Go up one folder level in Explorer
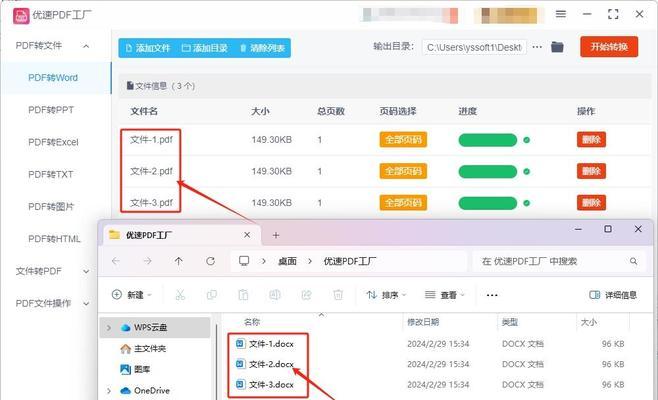This screenshot has height=400, width=658. pos(179,261)
